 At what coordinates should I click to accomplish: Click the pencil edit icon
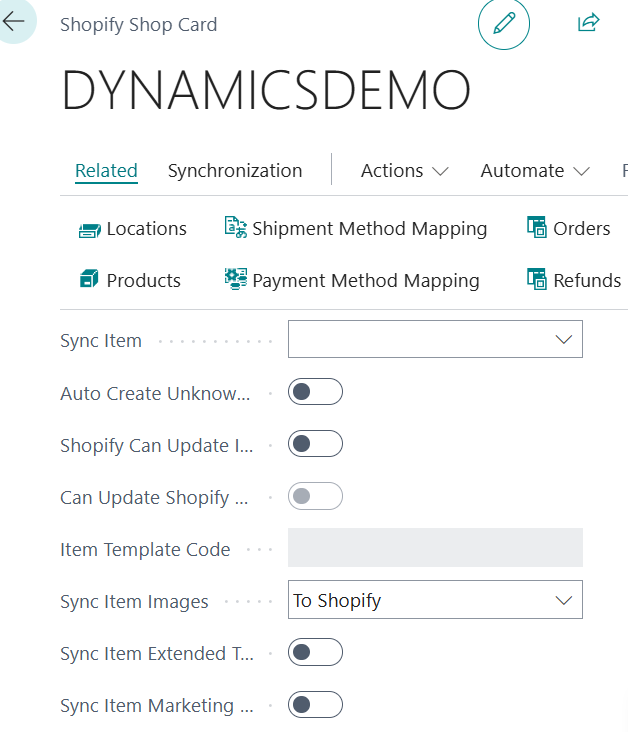click(504, 23)
